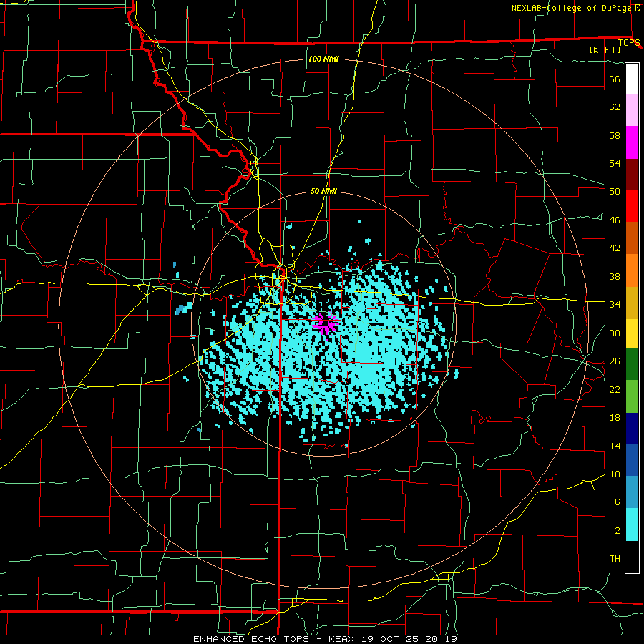Click the orange 42 kft legend swatch
Image resolution: width=644 pixels, height=644 pixels.
tap(632, 270)
